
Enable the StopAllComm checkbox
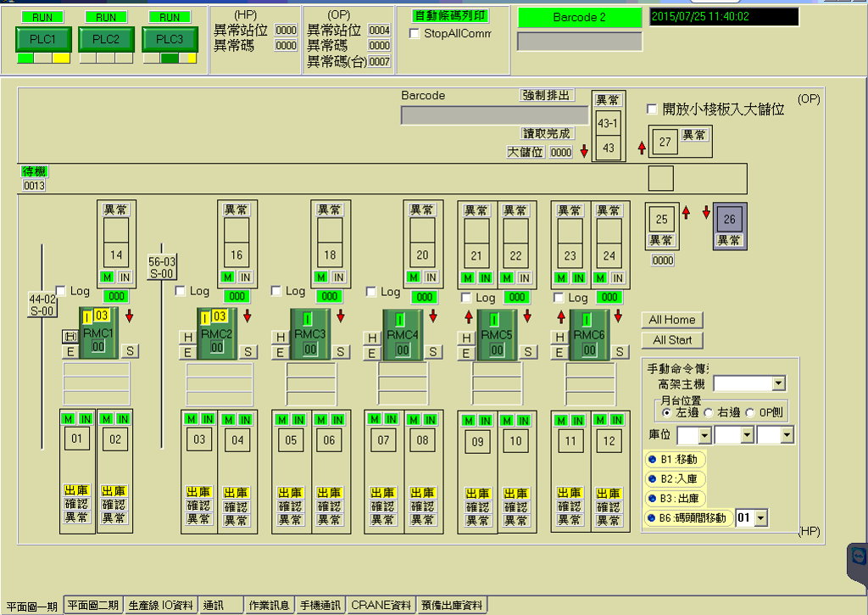[x=415, y=34]
